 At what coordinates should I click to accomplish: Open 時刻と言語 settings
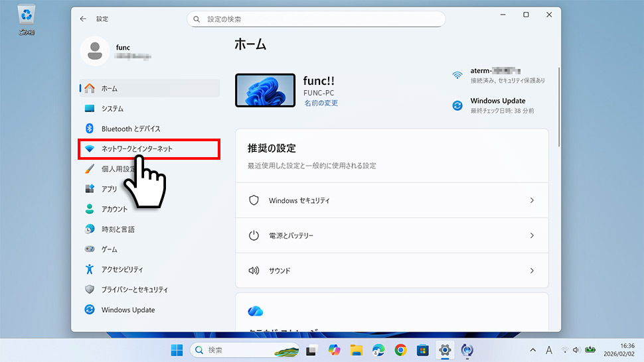[149, 229]
